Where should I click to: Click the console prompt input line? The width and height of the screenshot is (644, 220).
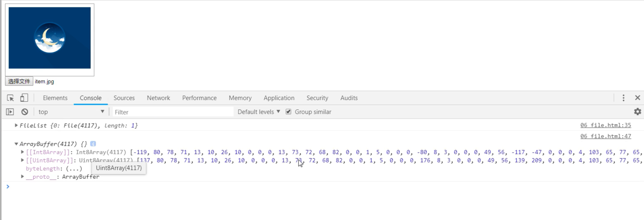click(325, 186)
